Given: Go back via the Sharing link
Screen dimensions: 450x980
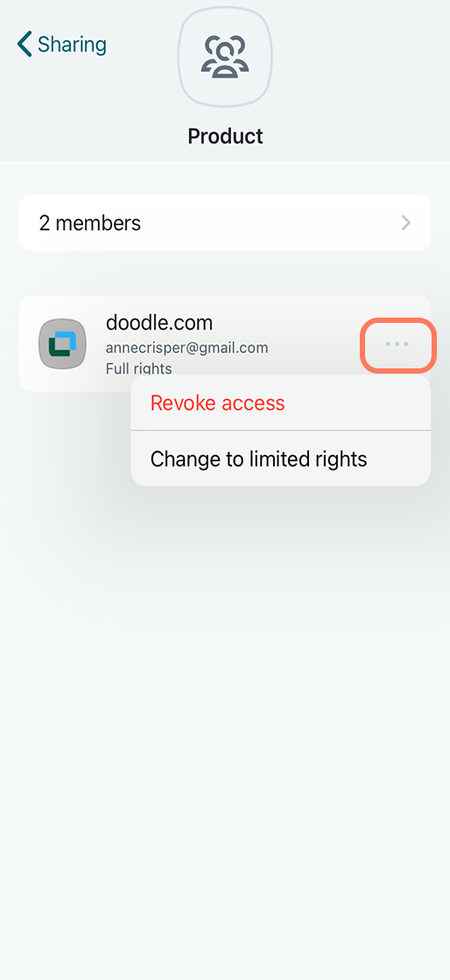Looking at the screenshot, I should 62,45.
